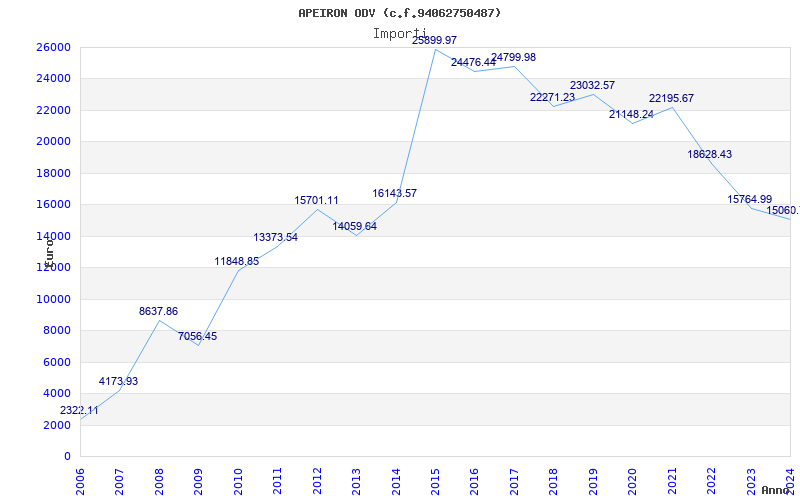The image size is (800, 500).
Task: Click the x-axis year 2018
Action: [554, 480]
